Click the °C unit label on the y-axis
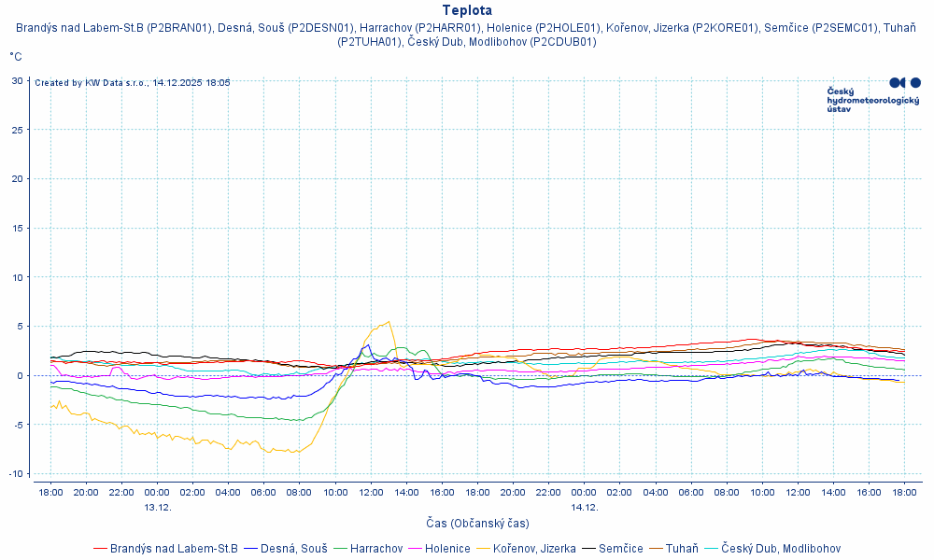Viewport: 934px width, 560px height. [16, 57]
